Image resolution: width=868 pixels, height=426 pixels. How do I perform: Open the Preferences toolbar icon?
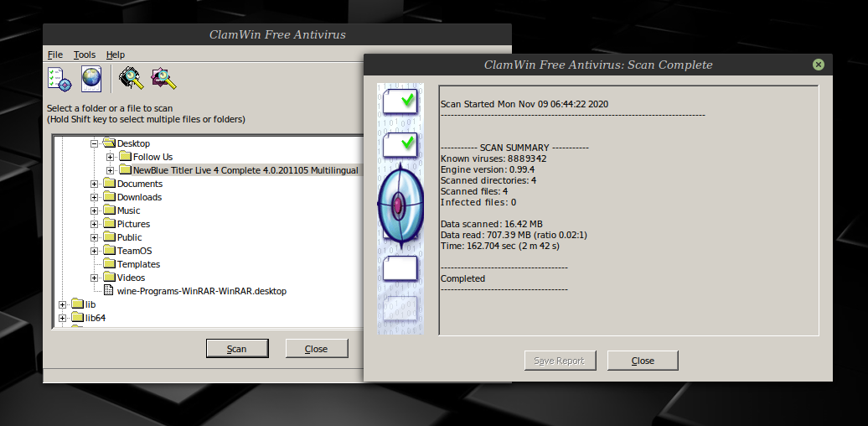point(59,79)
